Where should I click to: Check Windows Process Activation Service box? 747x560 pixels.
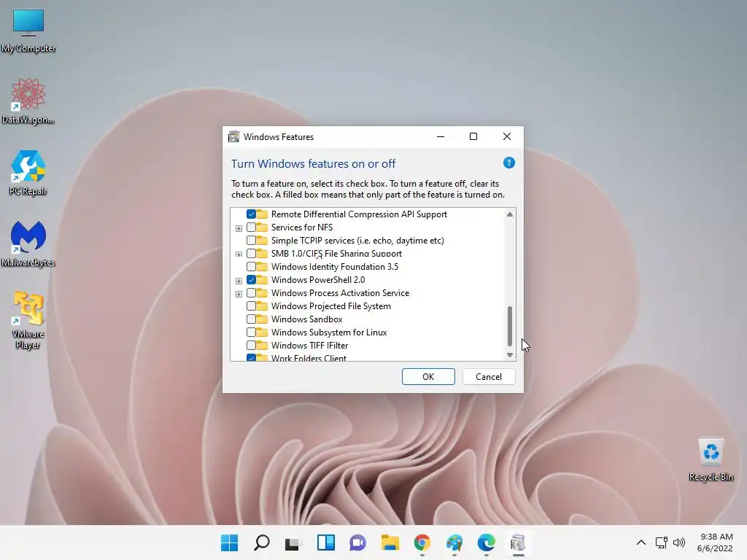[251, 293]
